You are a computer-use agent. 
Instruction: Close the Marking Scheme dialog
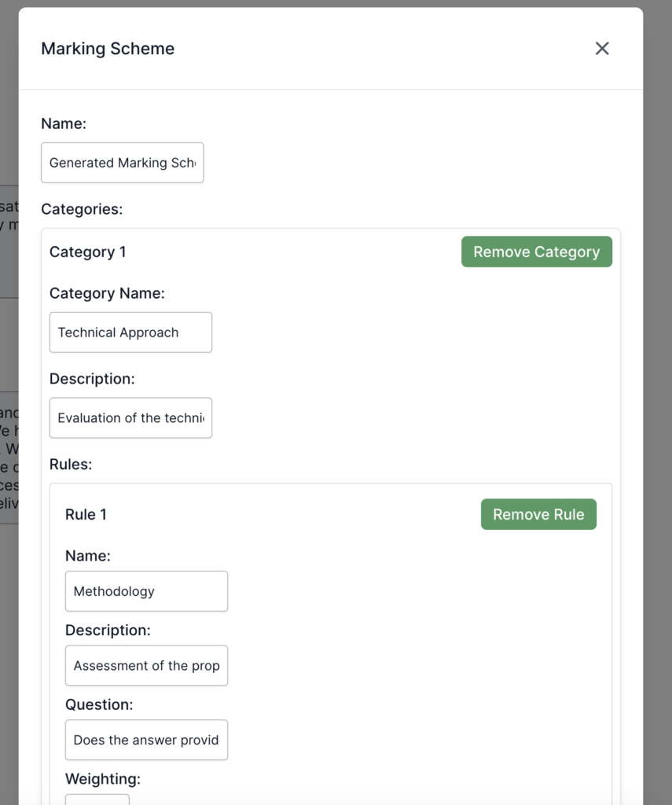[x=602, y=49]
